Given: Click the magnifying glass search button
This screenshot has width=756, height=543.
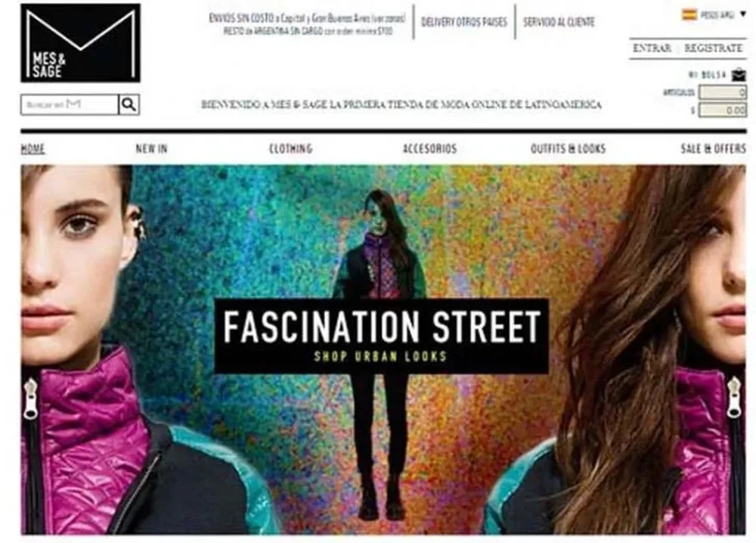Looking at the screenshot, I should (x=129, y=104).
